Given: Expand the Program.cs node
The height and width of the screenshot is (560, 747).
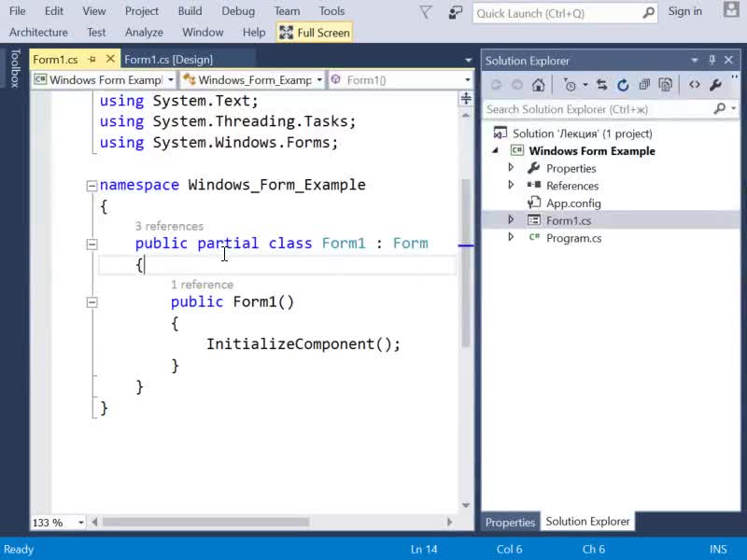Looking at the screenshot, I should [511, 237].
